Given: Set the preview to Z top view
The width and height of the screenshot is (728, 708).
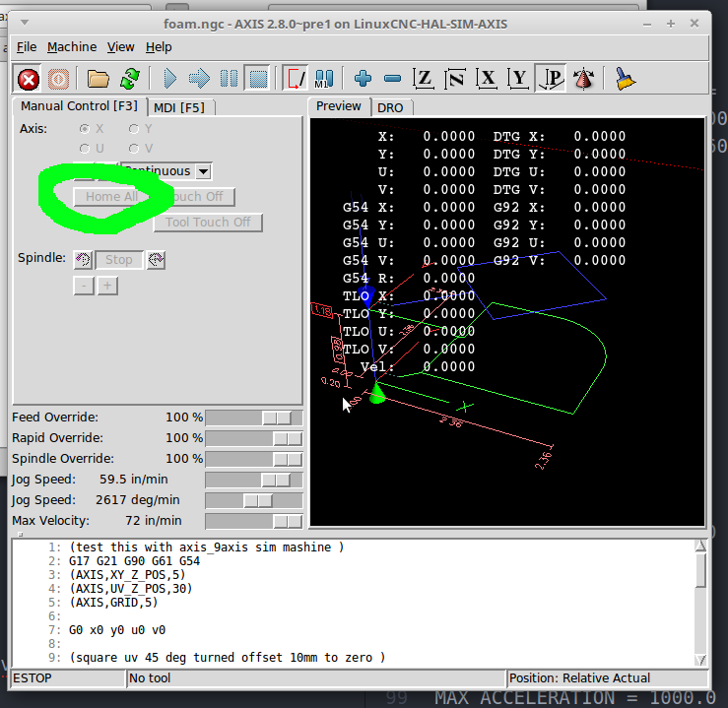Looking at the screenshot, I should [x=424, y=79].
